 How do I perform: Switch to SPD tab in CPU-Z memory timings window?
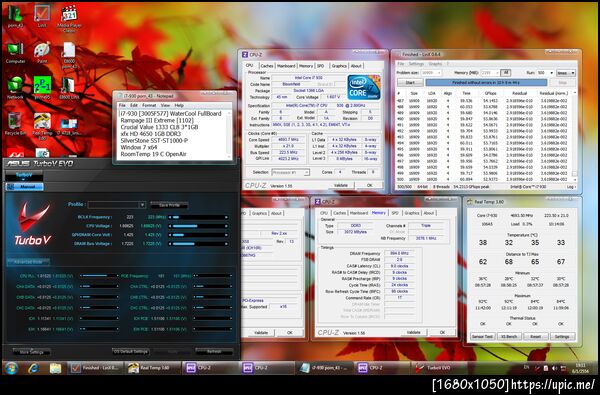click(395, 213)
